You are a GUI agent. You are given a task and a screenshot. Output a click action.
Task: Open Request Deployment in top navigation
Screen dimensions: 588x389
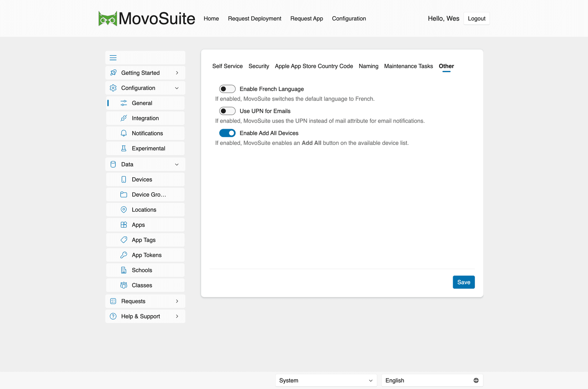point(254,18)
